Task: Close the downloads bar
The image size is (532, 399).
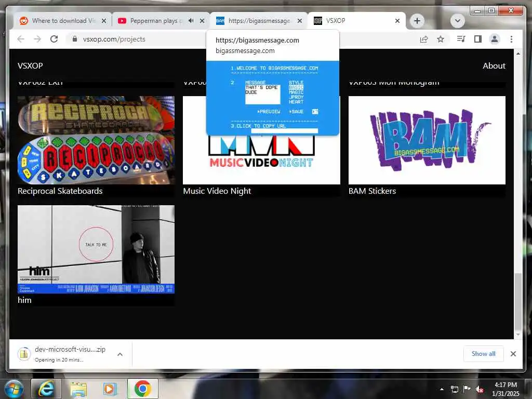Action: coord(513,354)
